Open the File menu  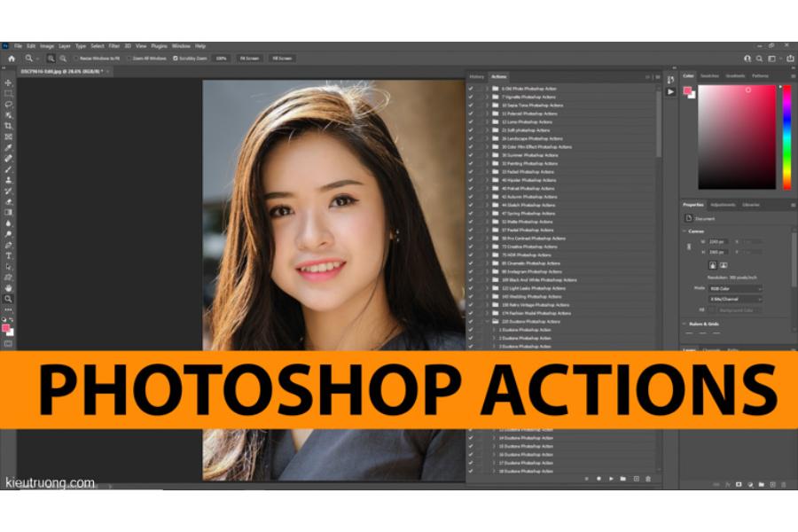(19, 46)
